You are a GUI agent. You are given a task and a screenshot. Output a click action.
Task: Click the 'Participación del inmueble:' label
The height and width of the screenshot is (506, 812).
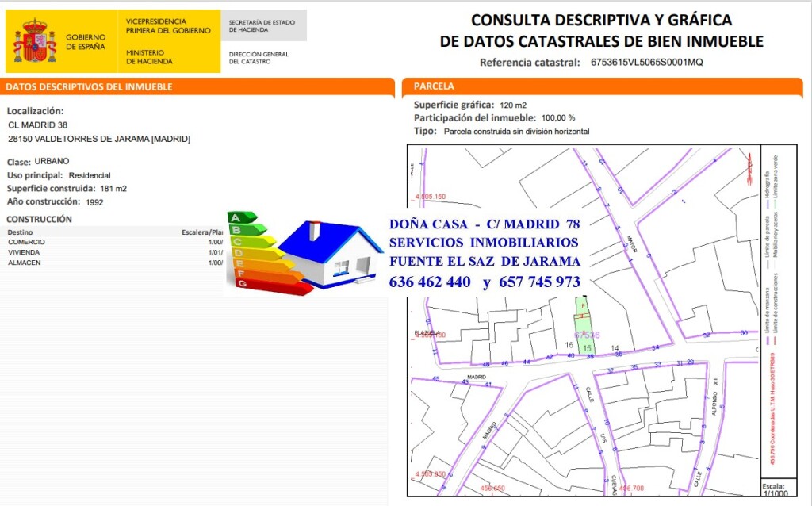point(475,117)
